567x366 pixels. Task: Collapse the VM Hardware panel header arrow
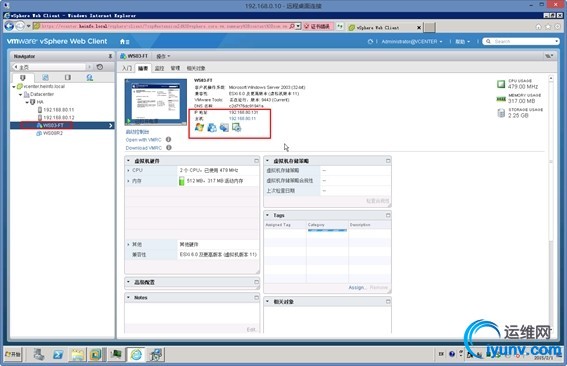pos(128,161)
